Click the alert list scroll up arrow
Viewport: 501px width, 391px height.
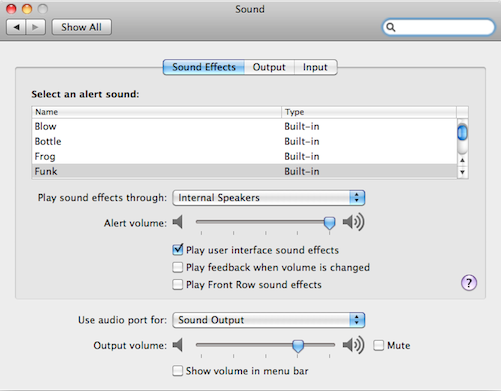pyautogui.click(x=462, y=160)
